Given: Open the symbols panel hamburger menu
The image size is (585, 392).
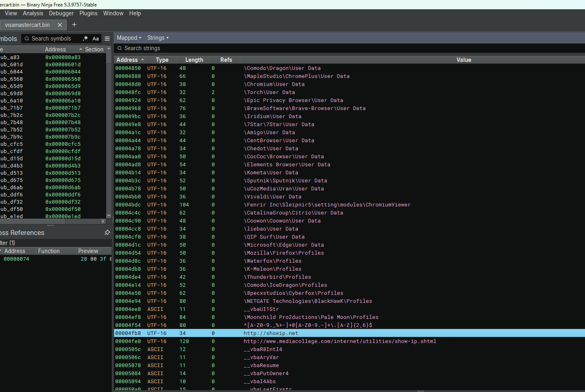Looking at the screenshot, I should (x=107, y=39).
